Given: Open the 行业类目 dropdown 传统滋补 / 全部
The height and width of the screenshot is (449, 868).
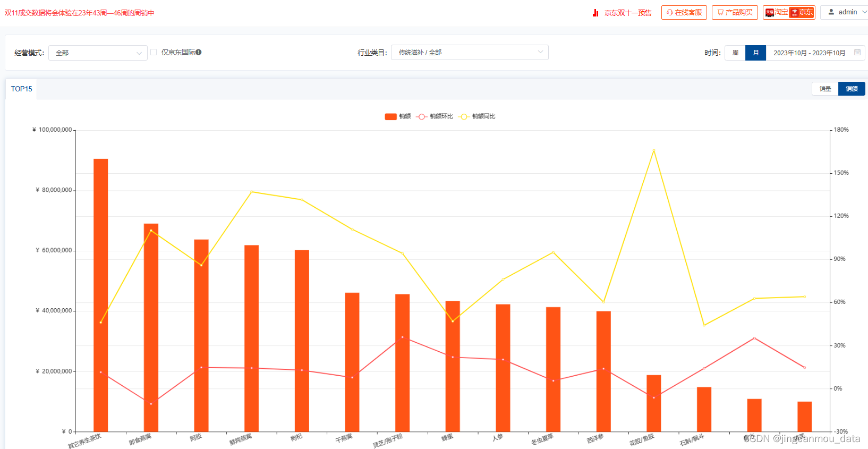Looking at the screenshot, I should pyautogui.click(x=470, y=52).
